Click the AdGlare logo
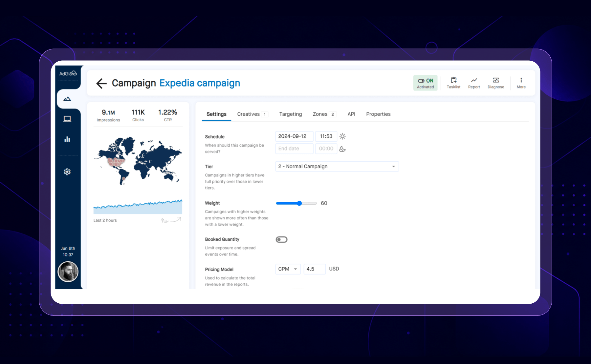The width and height of the screenshot is (591, 364). (x=68, y=73)
